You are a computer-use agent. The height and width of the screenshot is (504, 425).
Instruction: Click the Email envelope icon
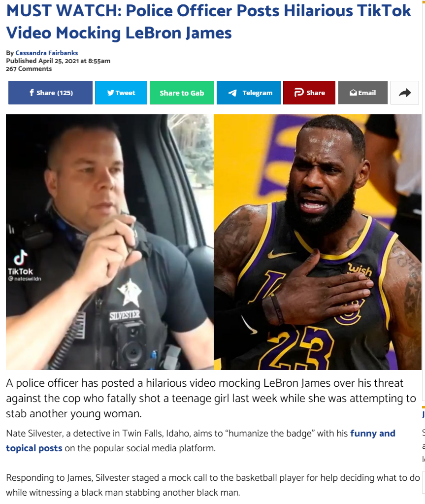(x=353, y=93)
